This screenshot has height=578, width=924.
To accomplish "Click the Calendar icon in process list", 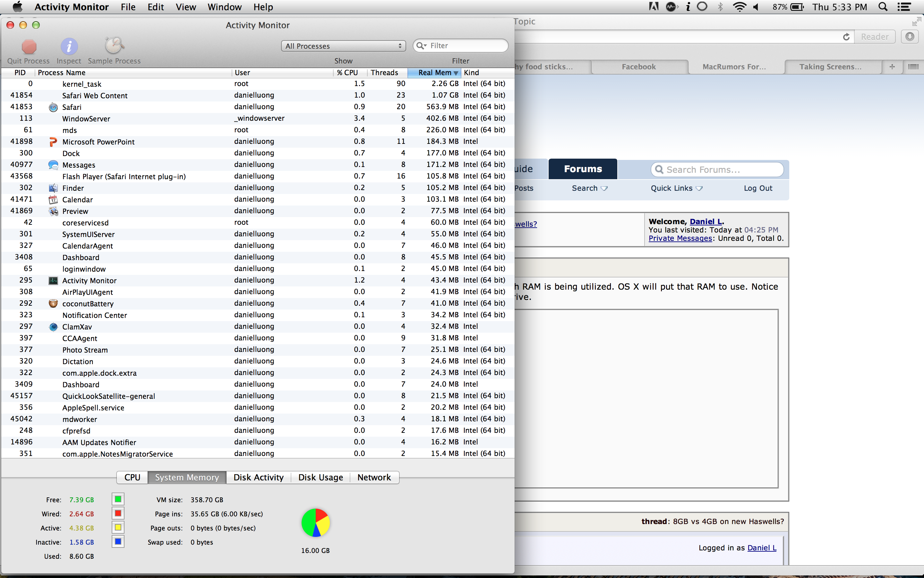I will (54, 199).
